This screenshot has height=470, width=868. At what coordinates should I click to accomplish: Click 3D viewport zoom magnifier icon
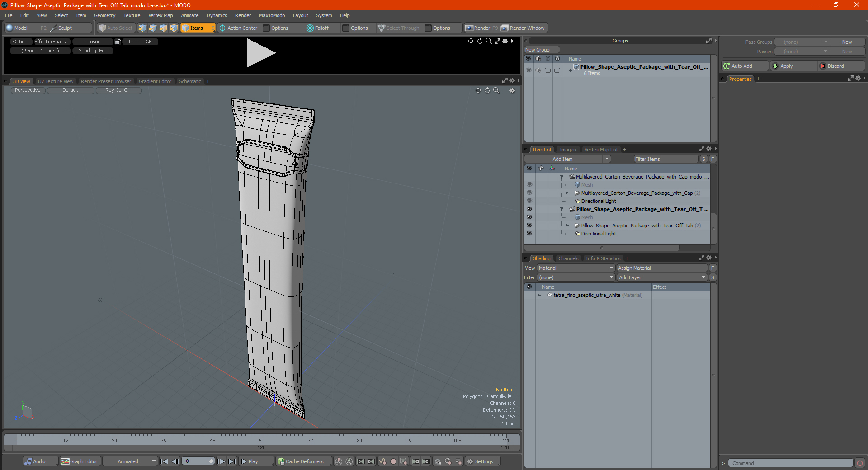[x=496, y=90]
